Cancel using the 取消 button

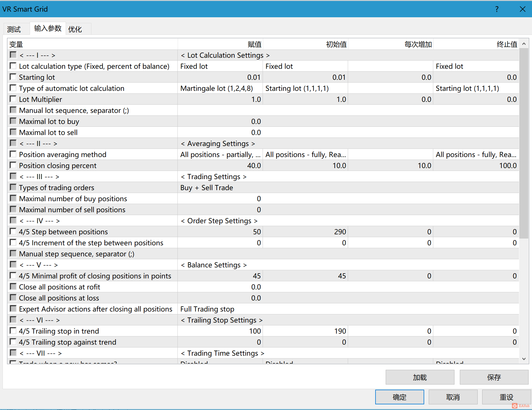pyautogui.click(x=453, y=397)
